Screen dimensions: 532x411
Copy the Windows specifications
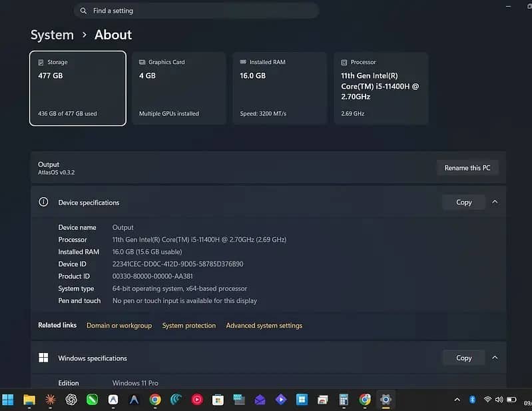(x=464, y=358)
